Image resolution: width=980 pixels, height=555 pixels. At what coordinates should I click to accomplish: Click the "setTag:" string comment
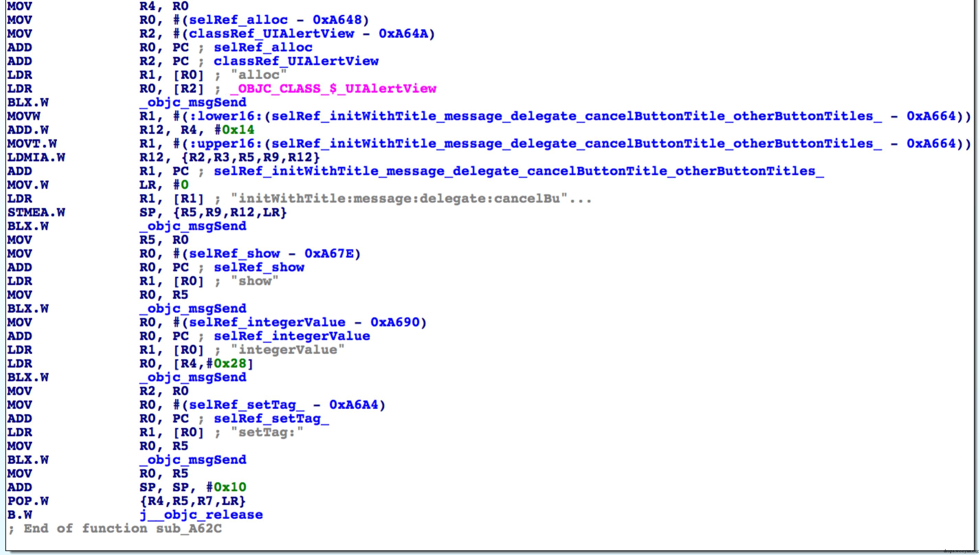pyautogui.click(x=267, y=432)
